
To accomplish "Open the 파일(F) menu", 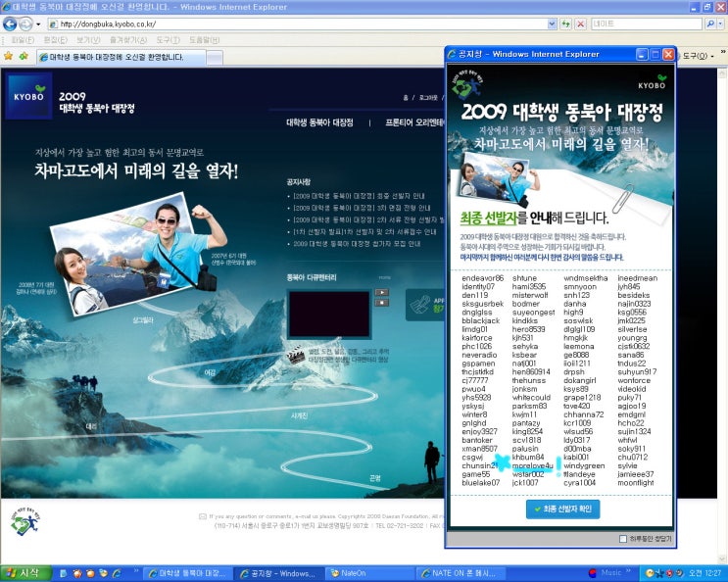I will pos(23,40).
